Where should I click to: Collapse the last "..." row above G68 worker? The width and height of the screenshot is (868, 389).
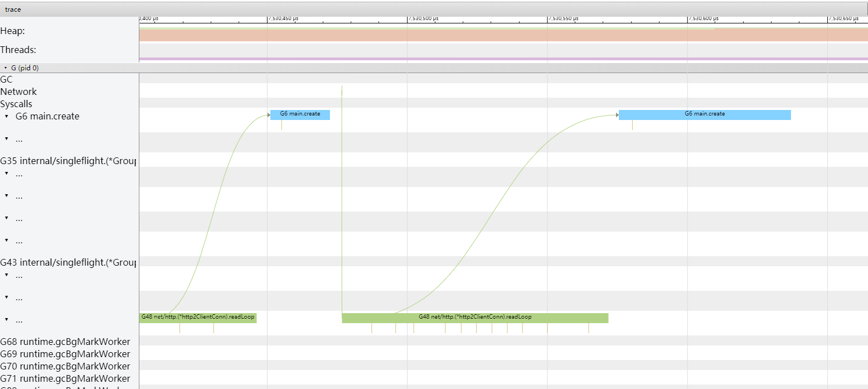coord(6,319)
